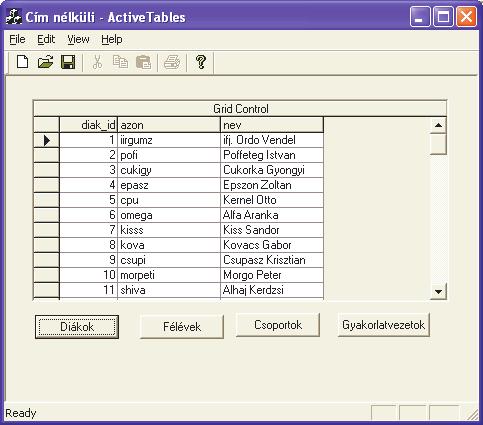Click the Copy toolbar icon
The width and height of the screenshot is (483, 425).
120,62
